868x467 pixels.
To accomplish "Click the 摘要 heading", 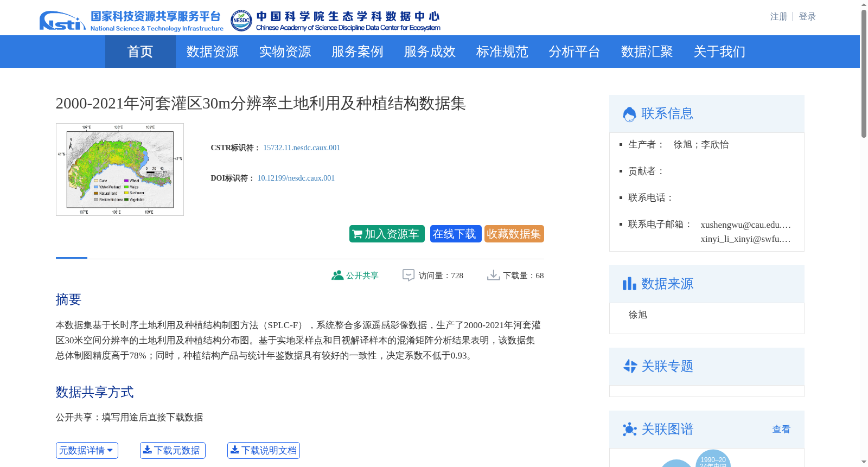I will coord(68,299).
